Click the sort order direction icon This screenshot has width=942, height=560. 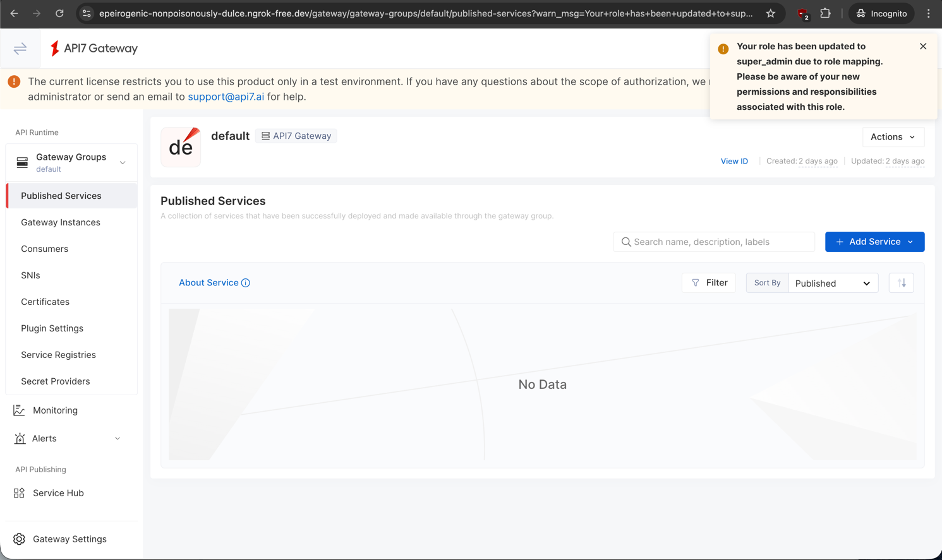click(x=902, y=283)
